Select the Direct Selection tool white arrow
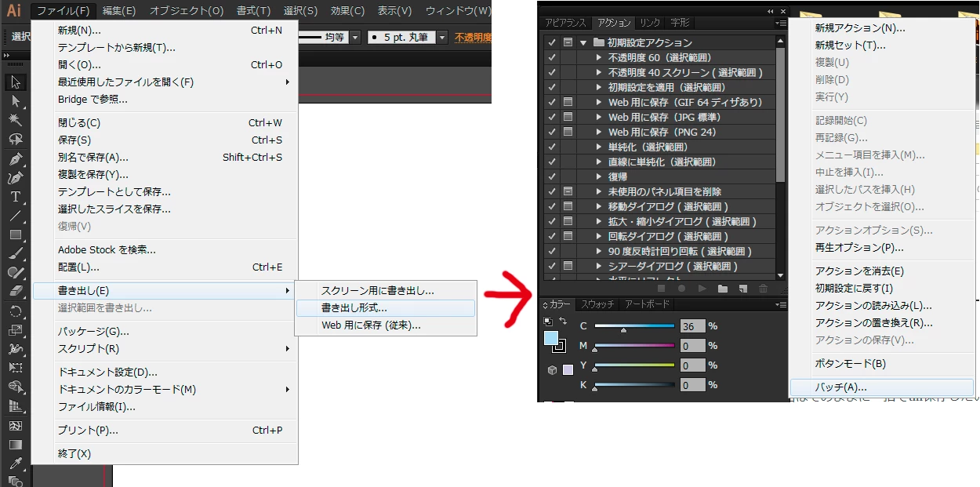This screenshot has height=487, width=980. pos(15,101)
